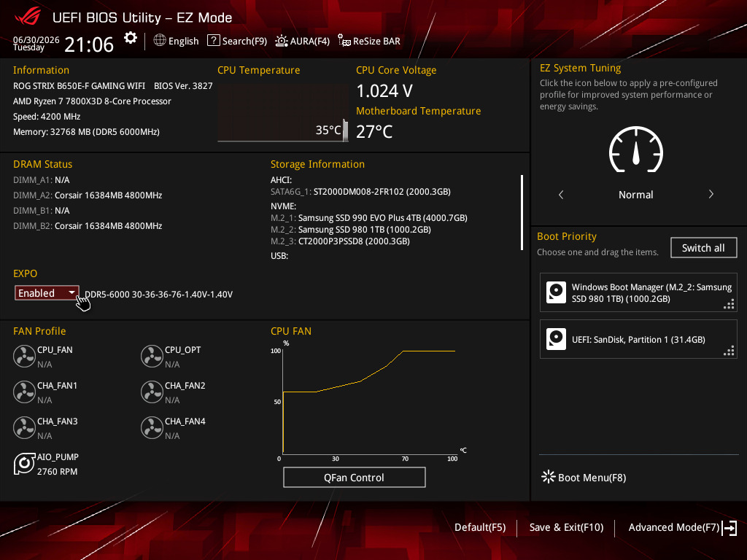The image size is (747, 560).
Task: Click the CHA_FAN3 fan icon
Action: pyautogui.click(x=24, y=427)
